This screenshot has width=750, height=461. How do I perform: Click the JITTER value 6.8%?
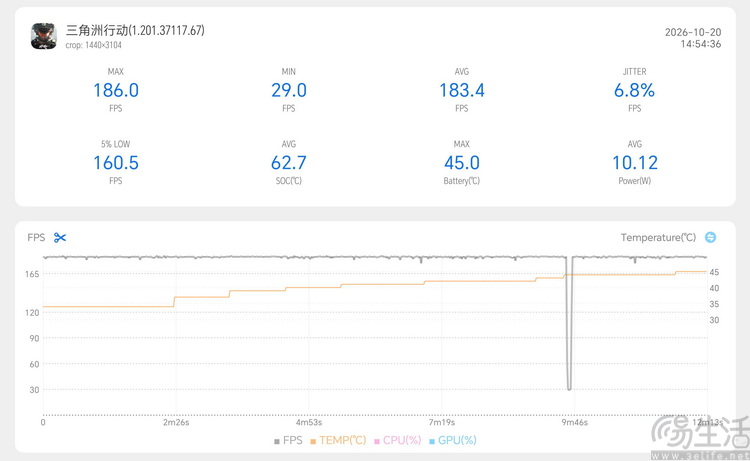pos(634,90)
